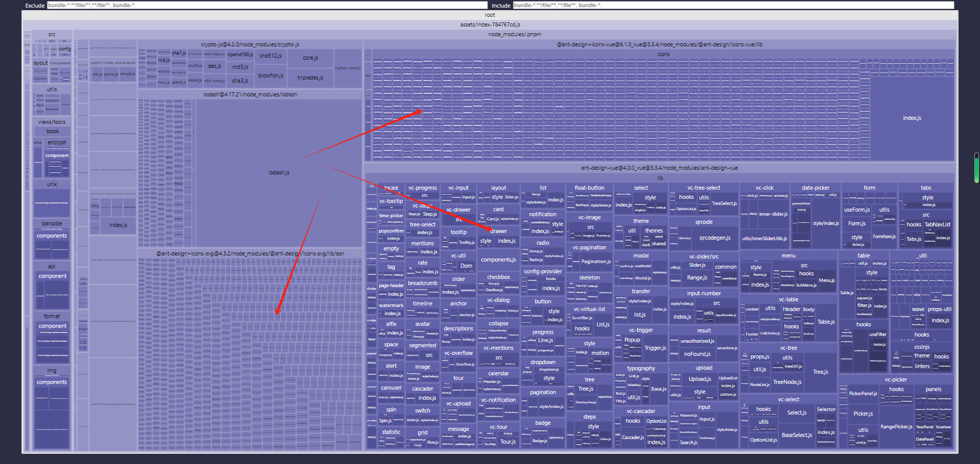Viewport: 980px width, 464px height.
Task: Click the components.js block
Action: tap(498, 260)
